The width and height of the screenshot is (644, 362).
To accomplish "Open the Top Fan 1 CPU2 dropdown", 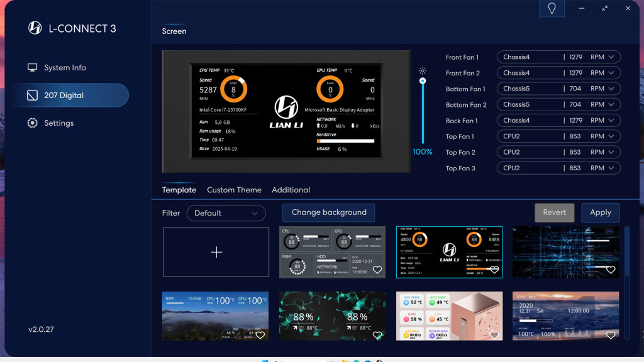I will coord(558,136).
